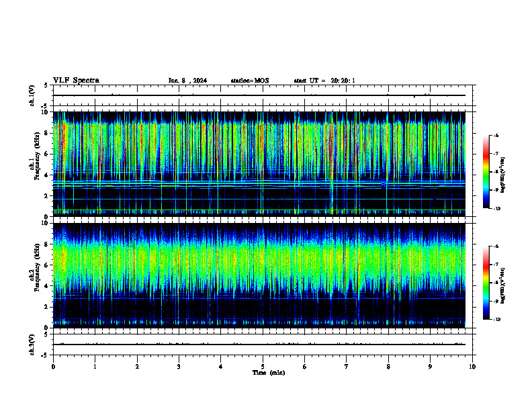Image resolution: width=532 pixels, height=411 pixels.
Task: Click the "ch.3(V)" waveform axis label
Action: [32, 345]
